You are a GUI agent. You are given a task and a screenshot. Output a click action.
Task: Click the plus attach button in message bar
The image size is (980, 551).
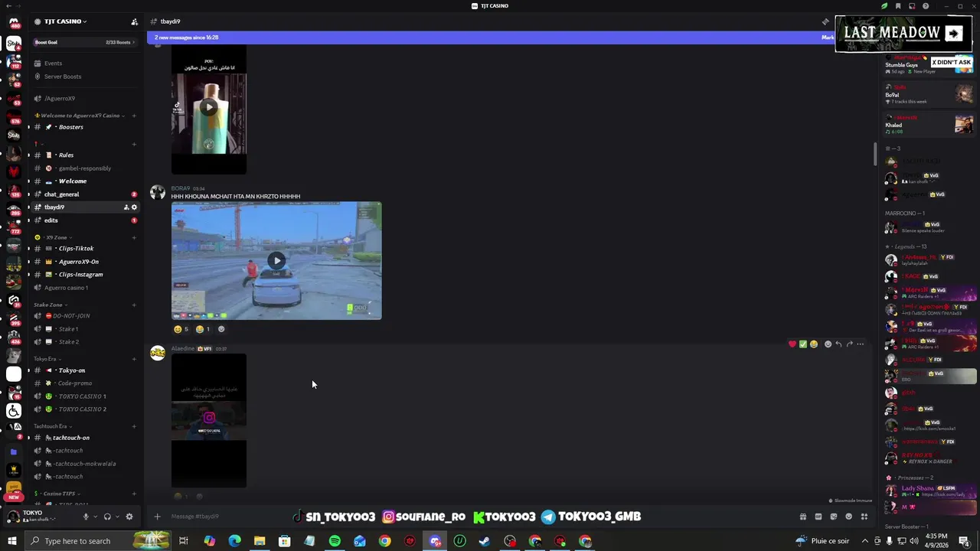(x=157, y=517)
